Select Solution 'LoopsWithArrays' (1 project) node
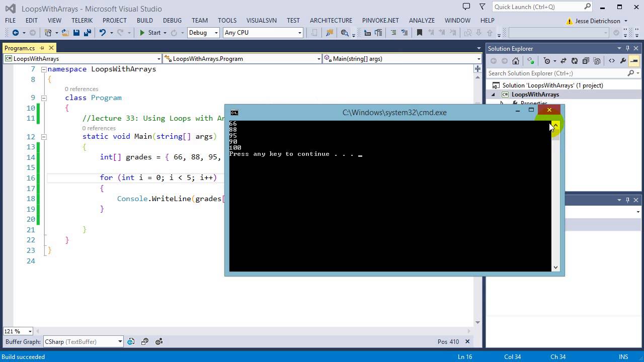Viewport: 644px width, 362px height. (x=552, y=85)
